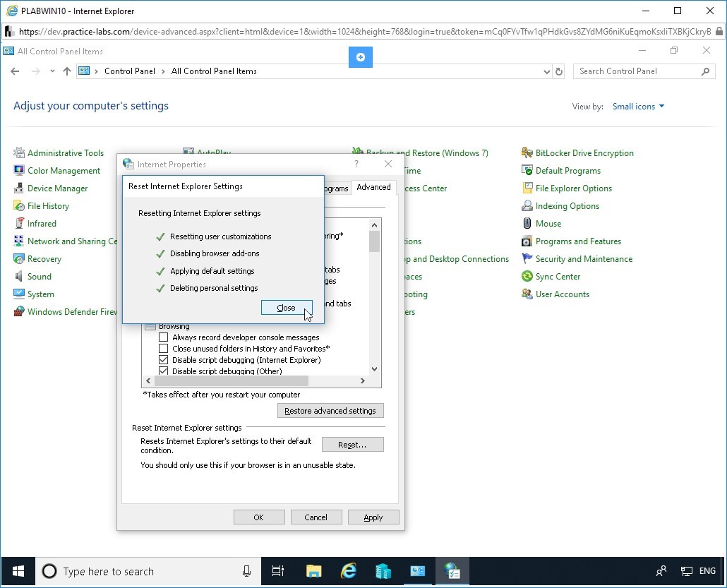Click the settings list horizontal scrollbar thumb

pyautogui.click(x=231, y=380)
